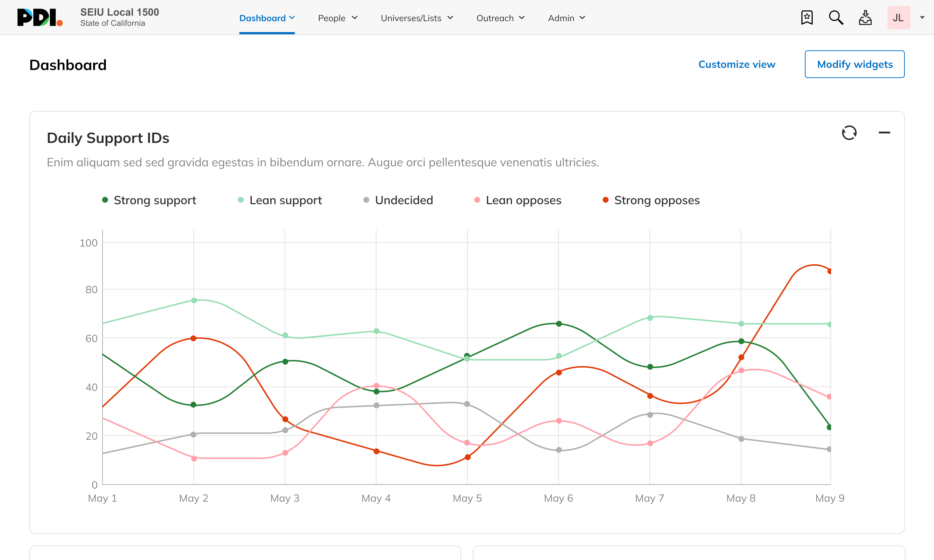Click the SEIU Local 1500 organization name
This screenshot has height=560, width=934.
click(120, 12)
